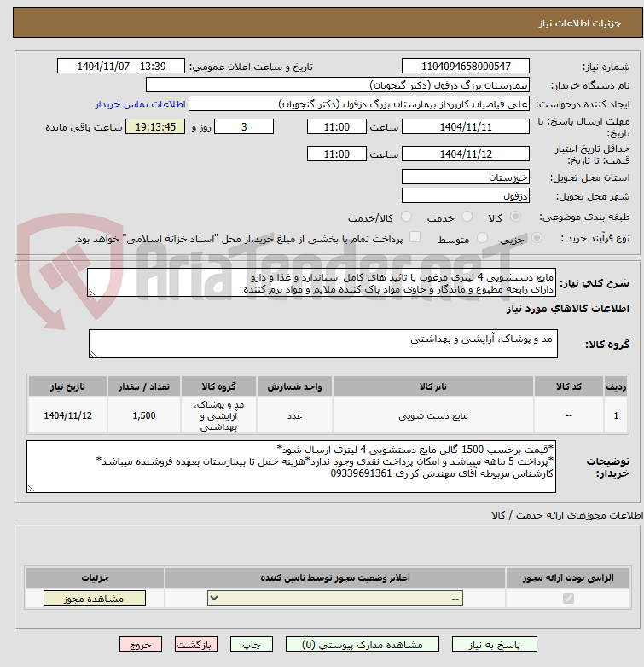Click the پاسخ به نیاز button
This screenshot has height=667, width=644.
pyautogui.click(x=494, y=645)
